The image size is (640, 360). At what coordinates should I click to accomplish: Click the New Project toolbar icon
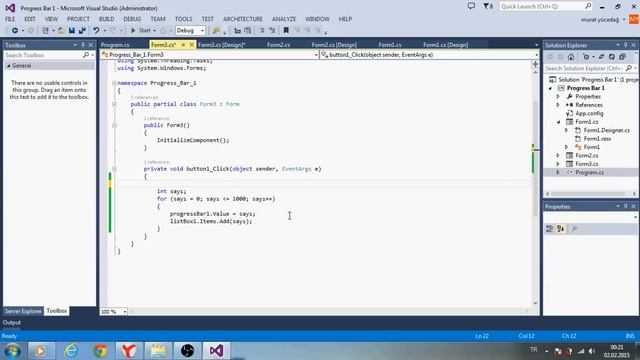click(45, 31)
